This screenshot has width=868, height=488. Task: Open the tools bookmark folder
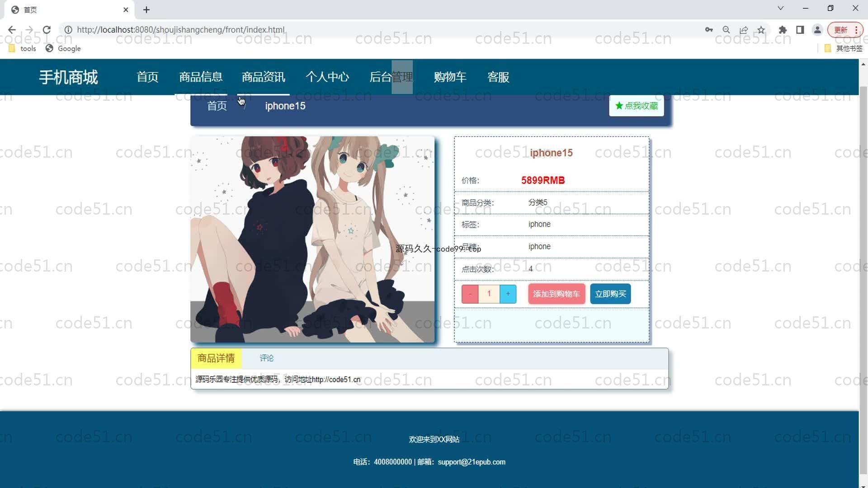click(22, 48)
